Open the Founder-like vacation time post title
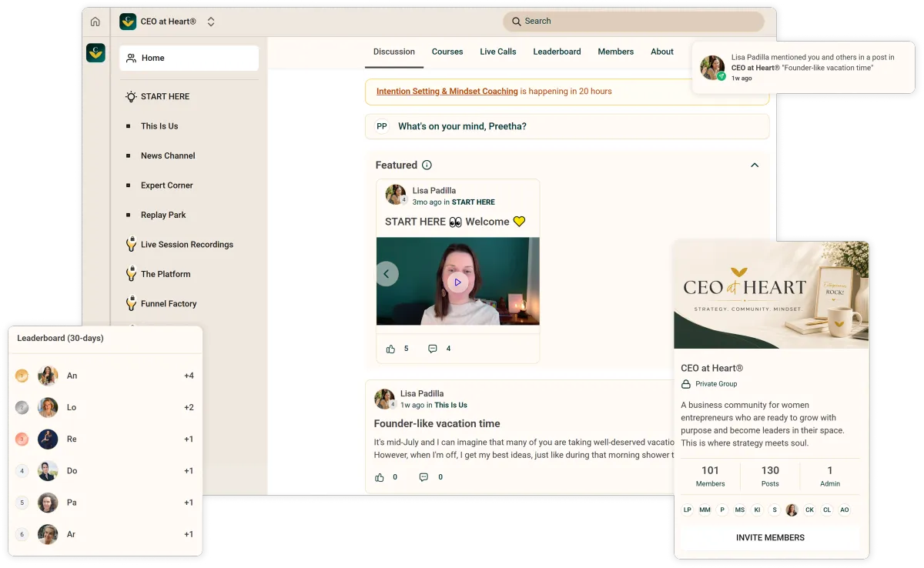The width and height of the screenshot is (924, 568). click(437, 423)
